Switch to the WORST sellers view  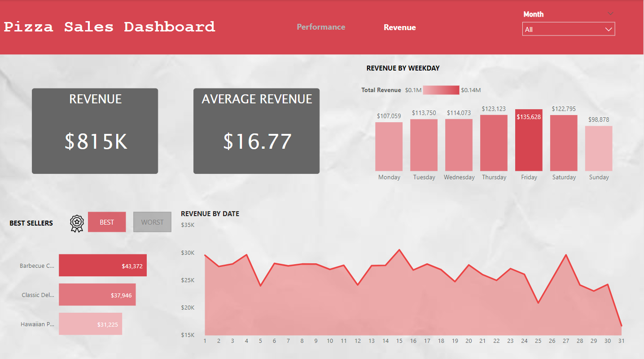[152, 222]
